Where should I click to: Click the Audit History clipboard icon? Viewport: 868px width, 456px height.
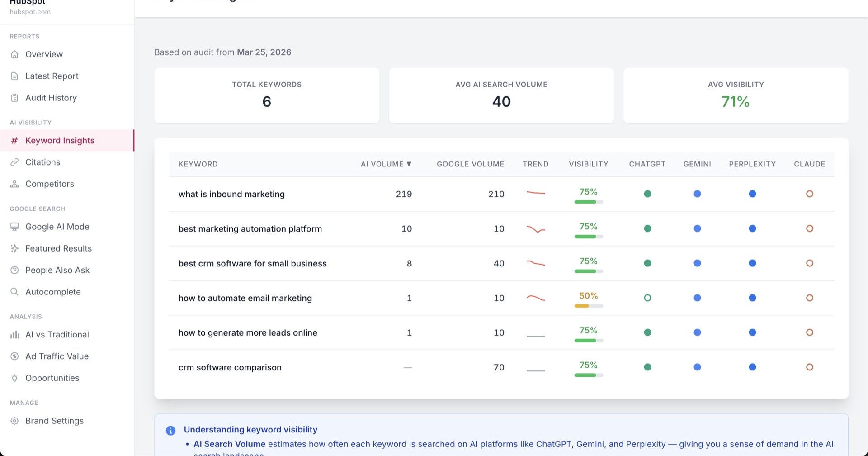click(x=14, y=98)
